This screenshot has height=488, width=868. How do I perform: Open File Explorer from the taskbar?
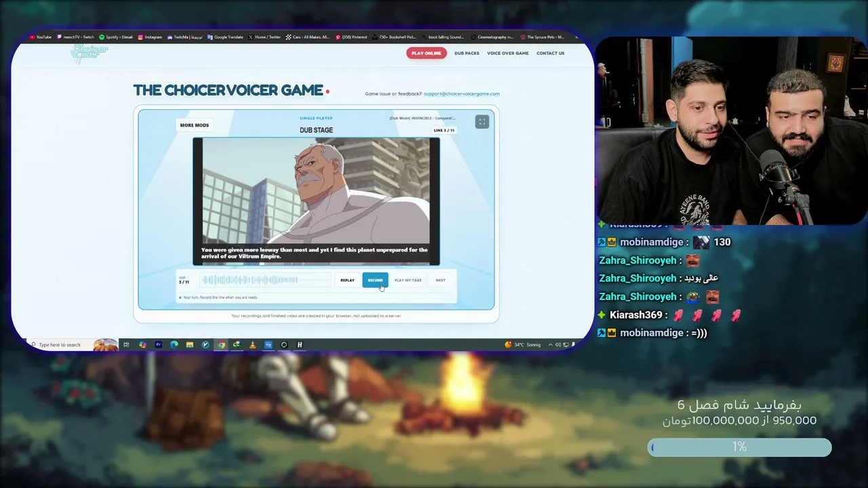tap(190, 345)
